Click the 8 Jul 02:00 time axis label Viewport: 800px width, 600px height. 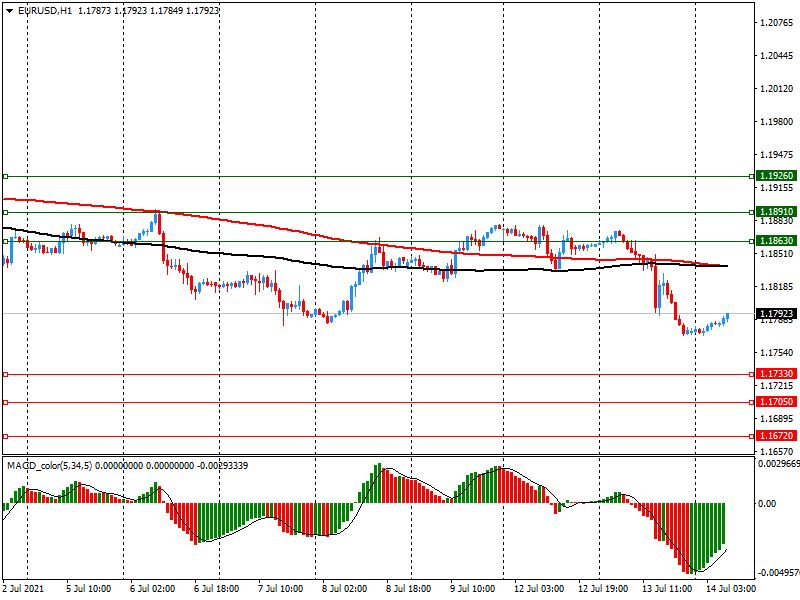(x=342, y=589)
